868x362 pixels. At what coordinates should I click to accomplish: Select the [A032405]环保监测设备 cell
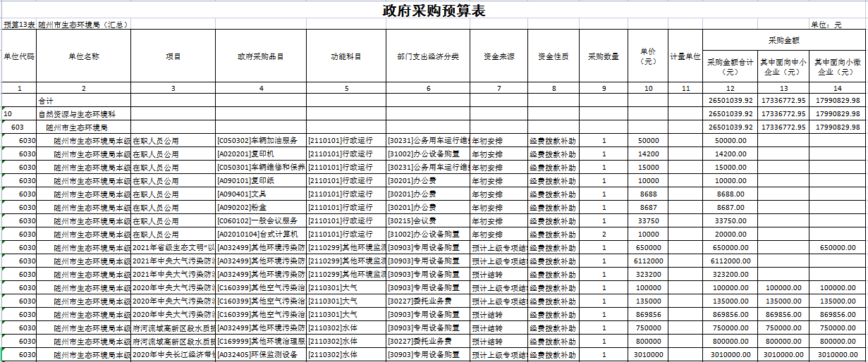[x=261, y=355]
